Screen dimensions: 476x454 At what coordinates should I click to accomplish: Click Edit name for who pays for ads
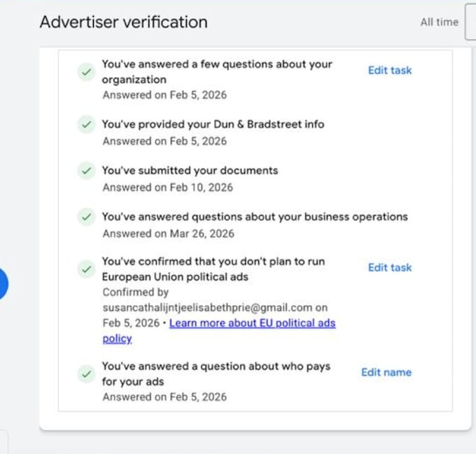[386, 372]
